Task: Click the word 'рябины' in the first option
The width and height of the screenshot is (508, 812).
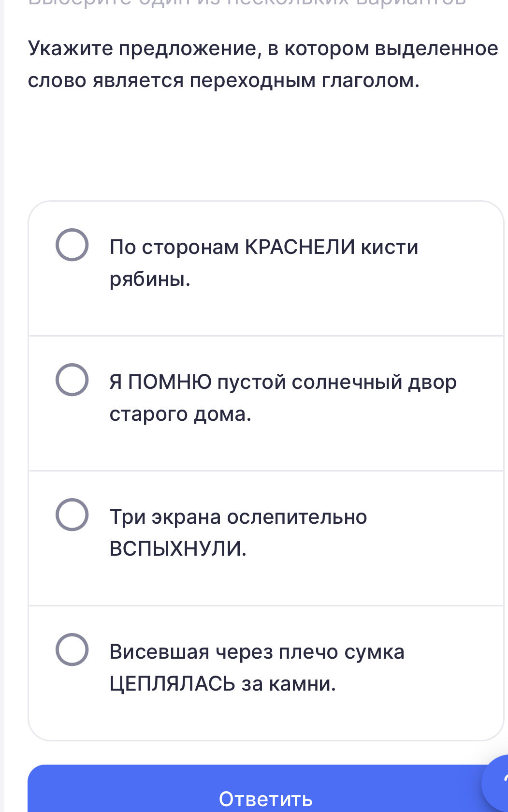Action: coord(150,279)
